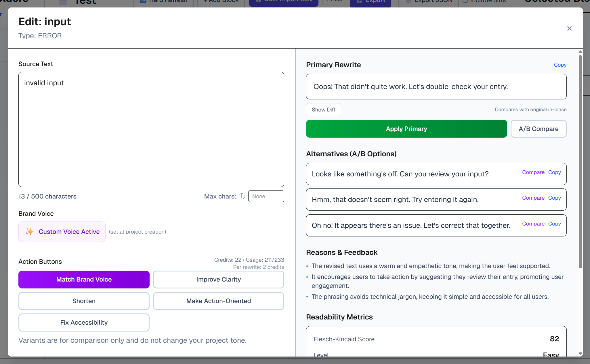Click the Max chars None input field
The height and width of the screenshot is (364, 590).
click(x=266, y=196)
